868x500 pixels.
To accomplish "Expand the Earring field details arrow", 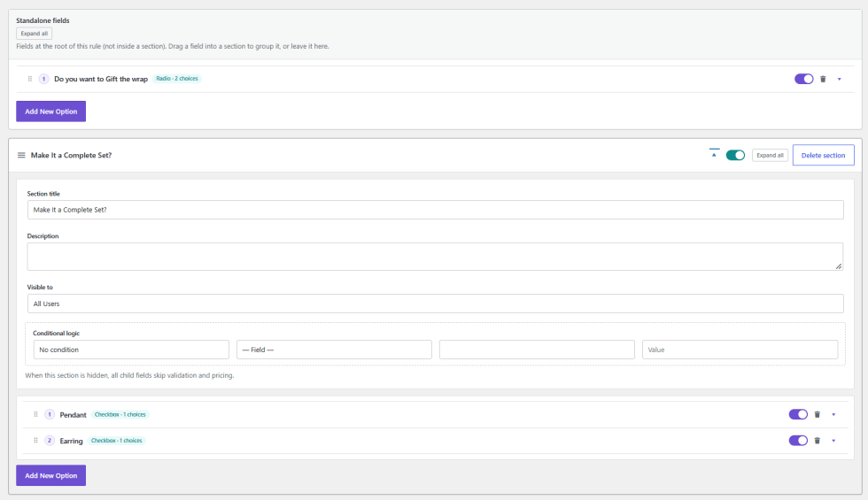I will (x=833, y=441).
